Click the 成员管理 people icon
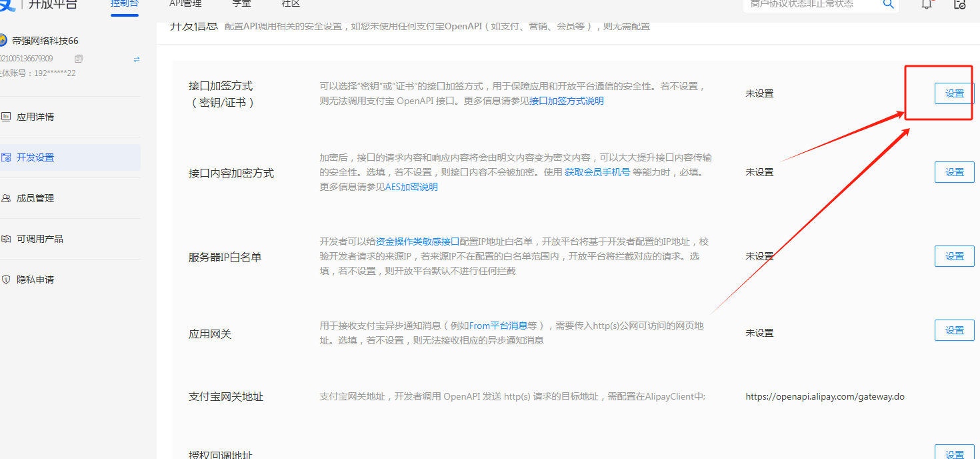 [x=6, y=198]
